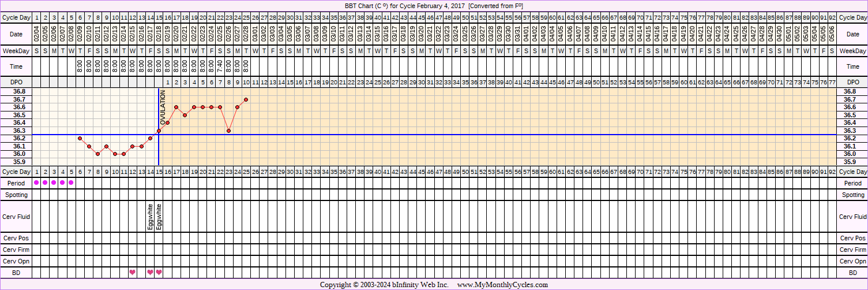Click the ovulation day temperature point on day 15
Image resolution: width=868 pixels, height=290 pixels.
159,131
